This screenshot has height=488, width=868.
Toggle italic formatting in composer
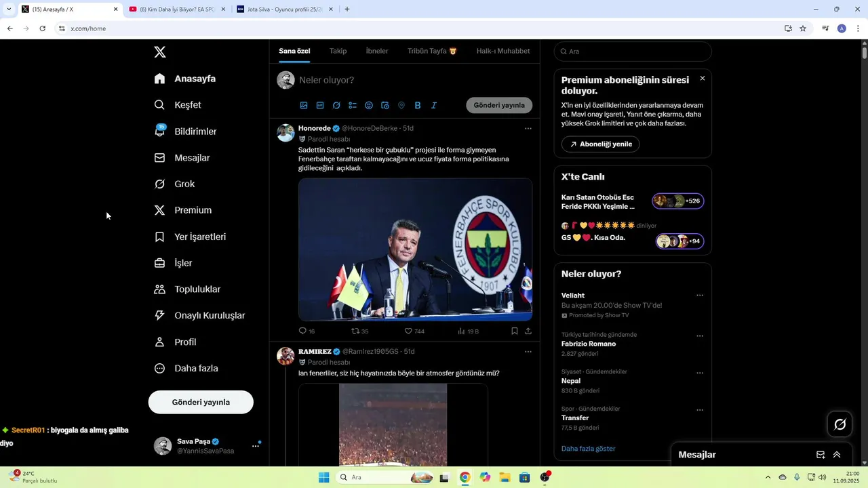coord(434,106)
